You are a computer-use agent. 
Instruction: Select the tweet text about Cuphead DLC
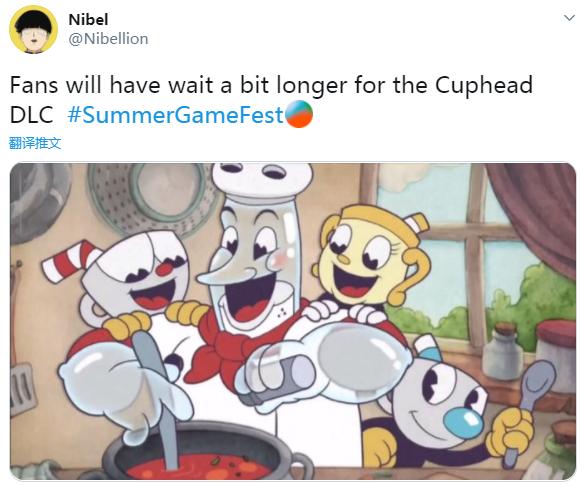click(271, 99)
